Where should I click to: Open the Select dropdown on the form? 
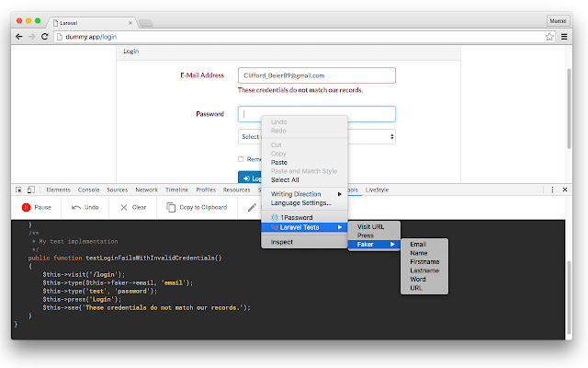point(316,137)
